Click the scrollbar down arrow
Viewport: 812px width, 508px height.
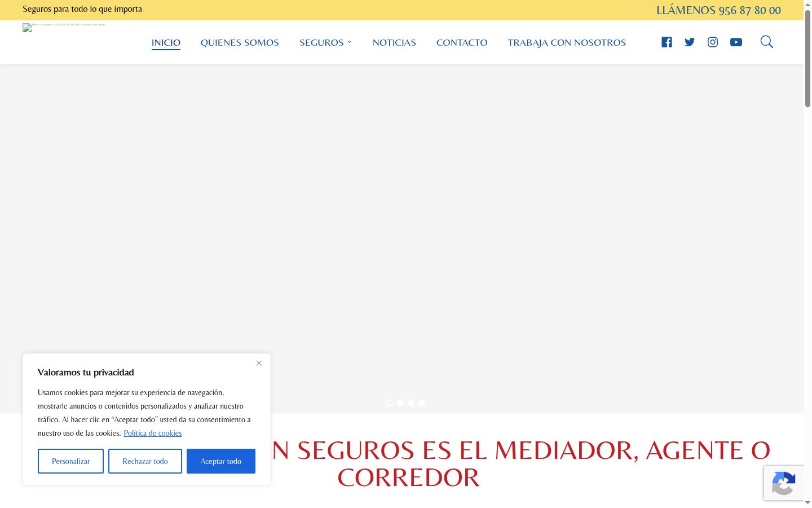pyautogui.click(x=807, y=503)
